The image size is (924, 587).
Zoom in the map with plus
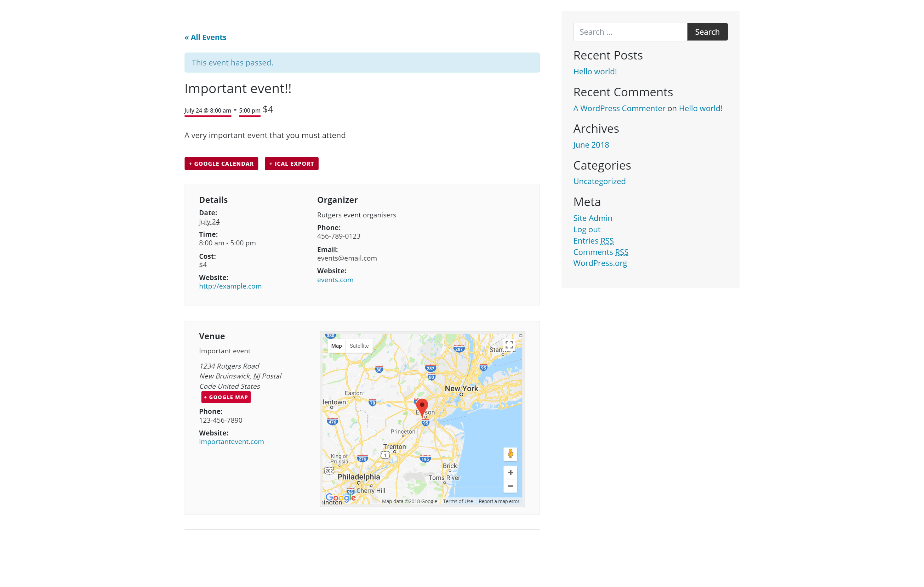510,473
